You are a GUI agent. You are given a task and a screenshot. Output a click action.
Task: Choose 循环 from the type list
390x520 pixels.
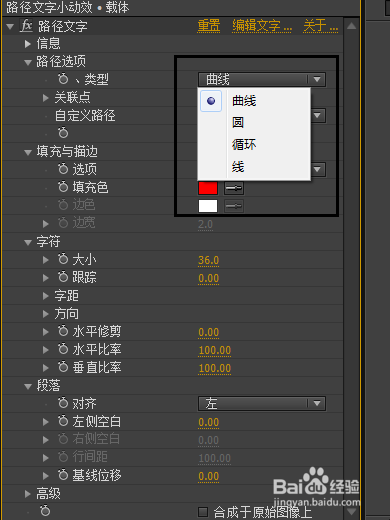click(244, 145)
